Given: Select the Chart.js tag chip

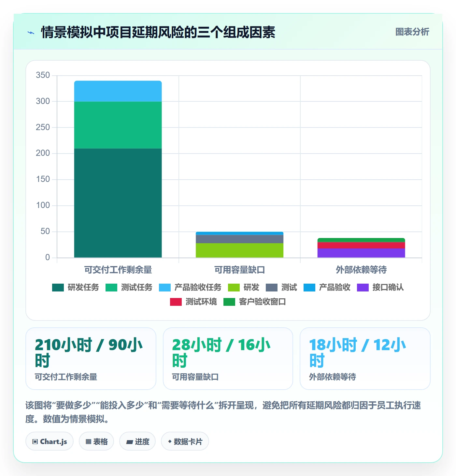Looking at the screenshot, I should click(x=50, y=441).
